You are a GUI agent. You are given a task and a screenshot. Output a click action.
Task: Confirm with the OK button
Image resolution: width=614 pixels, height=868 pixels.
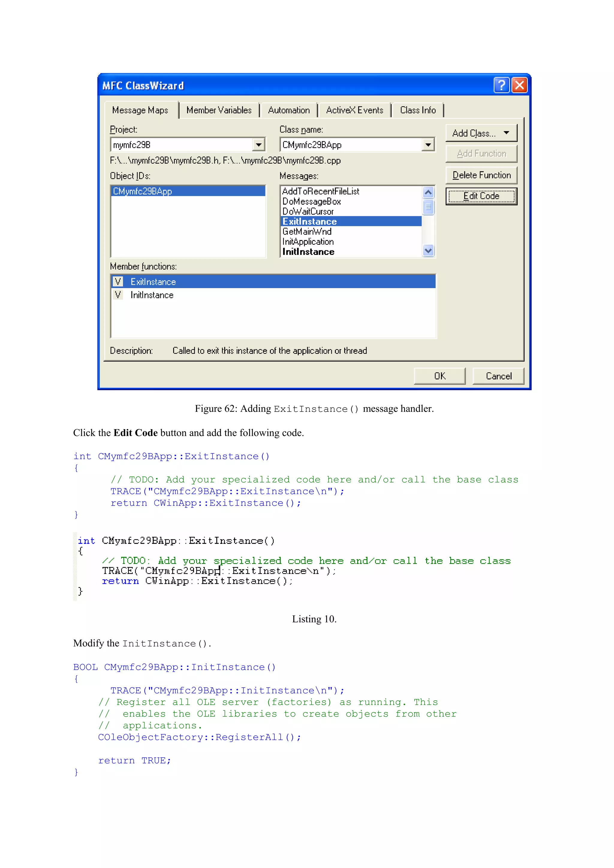click(x=440, y=376)
